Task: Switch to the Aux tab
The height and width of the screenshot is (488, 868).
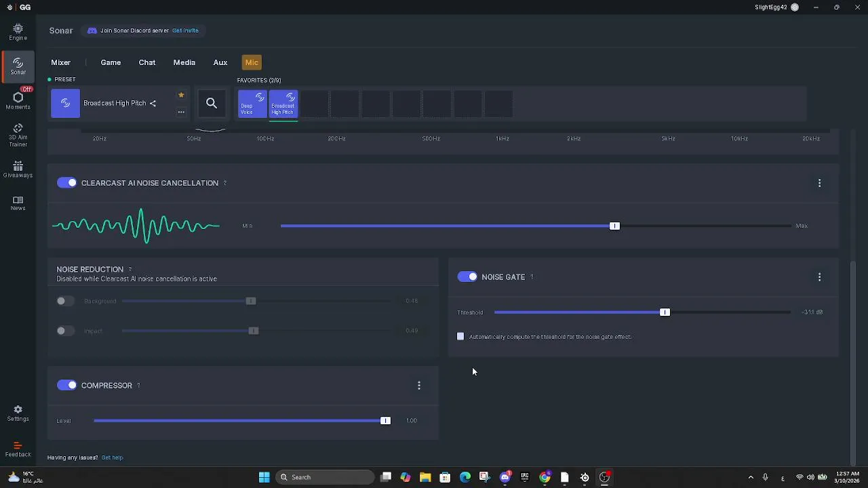Action: (x=220, y=62)
